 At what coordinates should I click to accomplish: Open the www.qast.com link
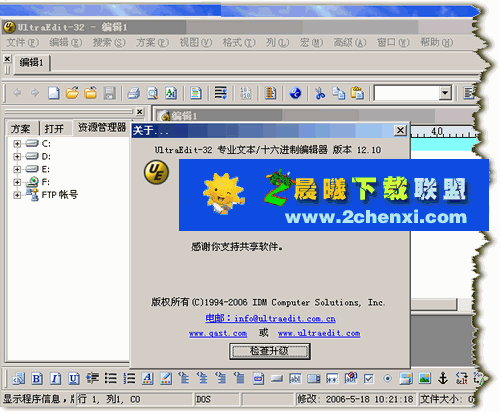[x=218, y=333]
